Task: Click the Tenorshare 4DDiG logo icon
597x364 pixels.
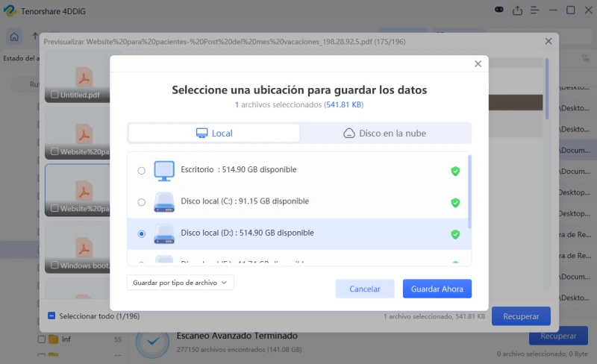Action: click(10, 10)
